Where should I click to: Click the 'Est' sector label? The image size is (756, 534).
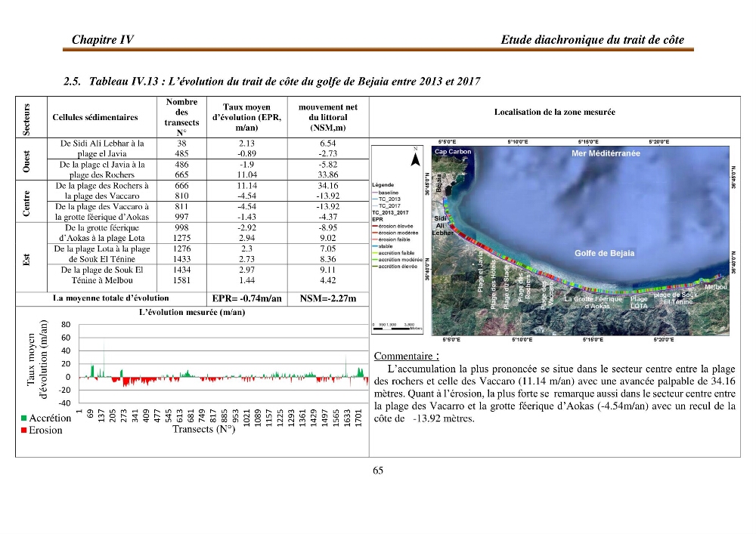click(x=26, y=260)
